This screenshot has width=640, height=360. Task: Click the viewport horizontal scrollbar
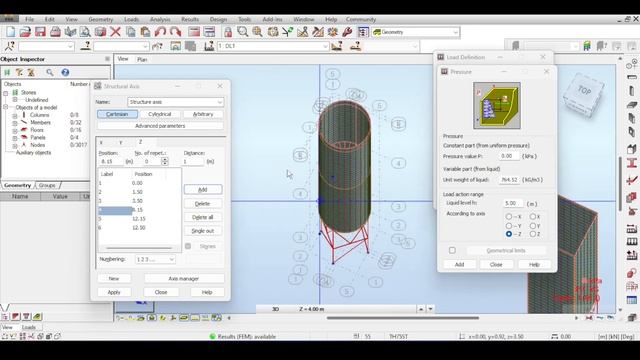tap(402, 318)
